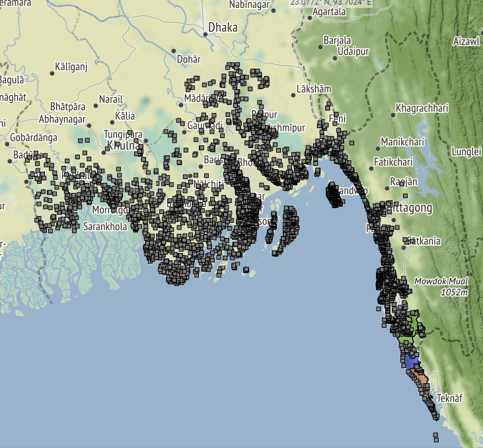
Task: Click the Udaipur town label
Action: point(352,51)
